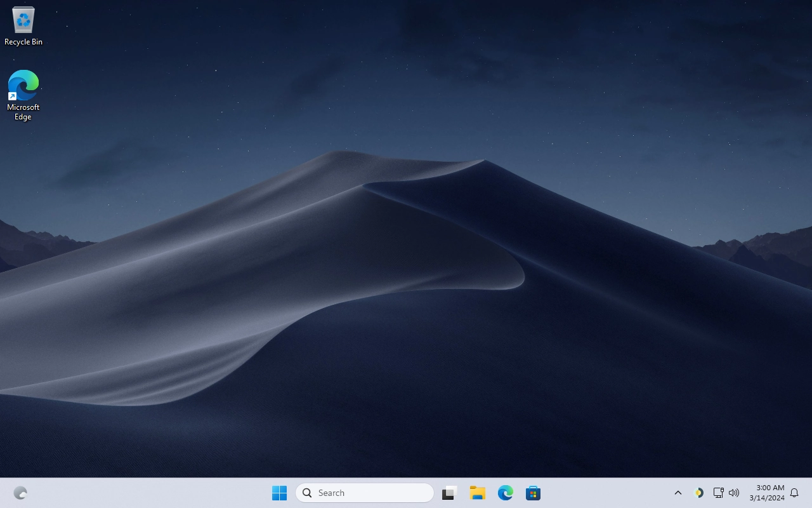This screenshot has width=812, height=508.
Task: Select the Recycle Bin desktop icon
Action: tap(23, 20)
